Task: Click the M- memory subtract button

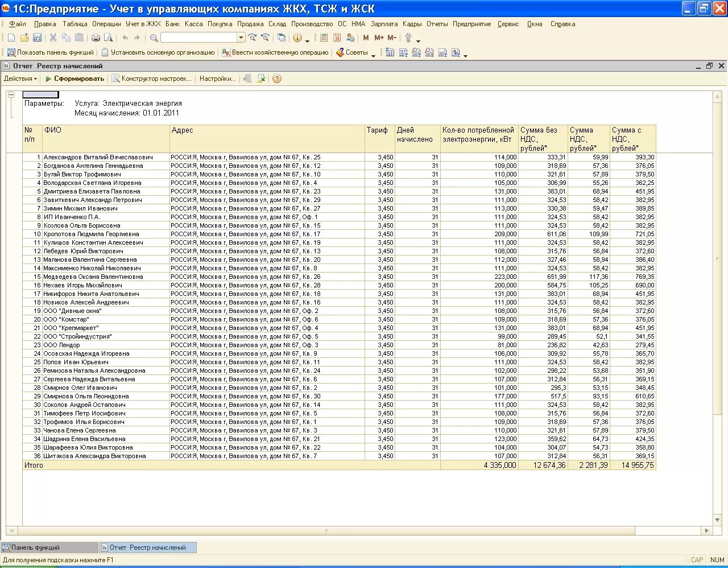Action: click(x=392, y=38)
